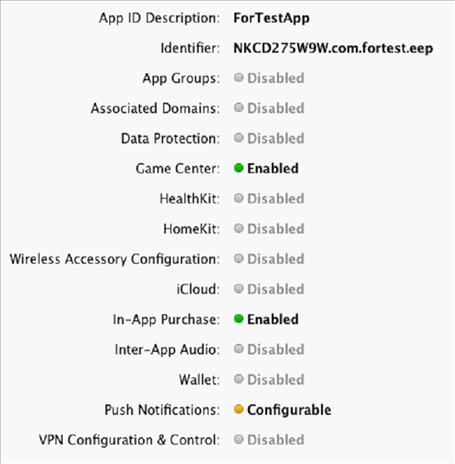The image size is (455, 464).
Task: Click the gray Associated Domains status dot
Action: 239,108
